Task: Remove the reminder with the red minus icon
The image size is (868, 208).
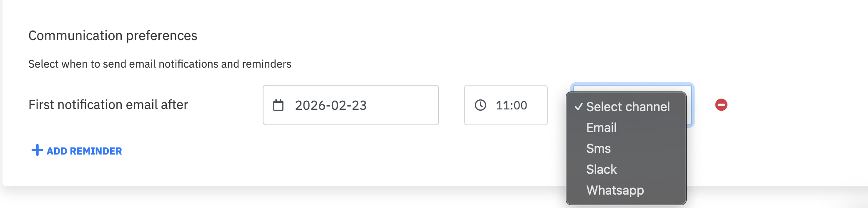Action: tap(721, 105)
